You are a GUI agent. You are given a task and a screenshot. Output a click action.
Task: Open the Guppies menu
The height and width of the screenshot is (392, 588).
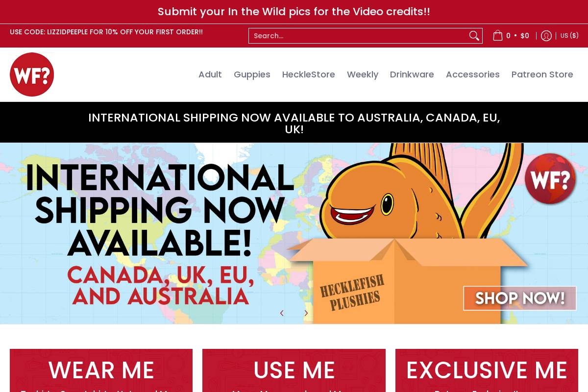(x=252, y=74)
